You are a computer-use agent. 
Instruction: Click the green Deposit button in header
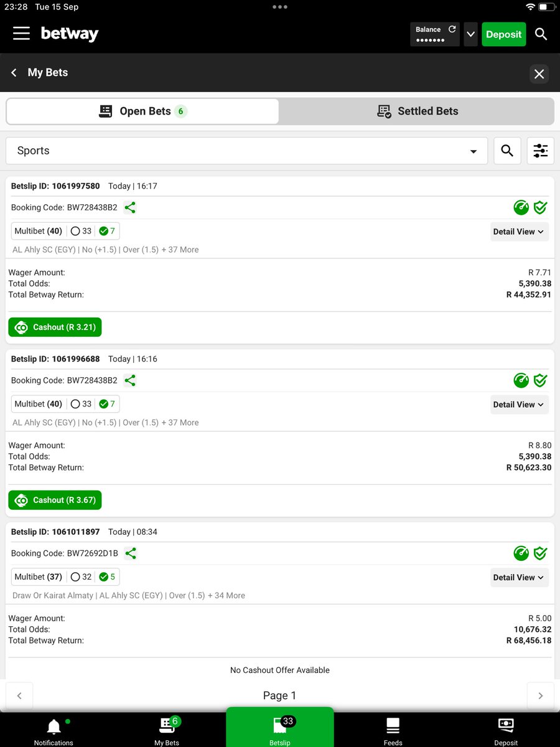(503, 34)
